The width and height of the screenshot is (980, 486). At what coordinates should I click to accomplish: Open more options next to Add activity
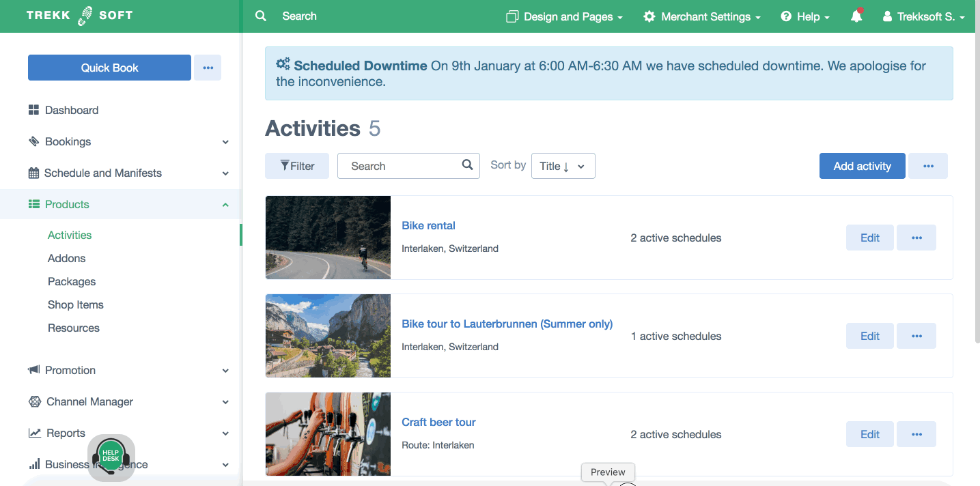928,166
